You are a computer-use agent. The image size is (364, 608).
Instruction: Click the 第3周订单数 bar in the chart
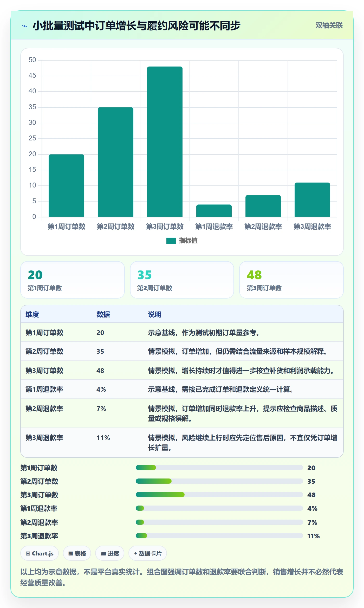pyautogui.click(x=165, y=142)
